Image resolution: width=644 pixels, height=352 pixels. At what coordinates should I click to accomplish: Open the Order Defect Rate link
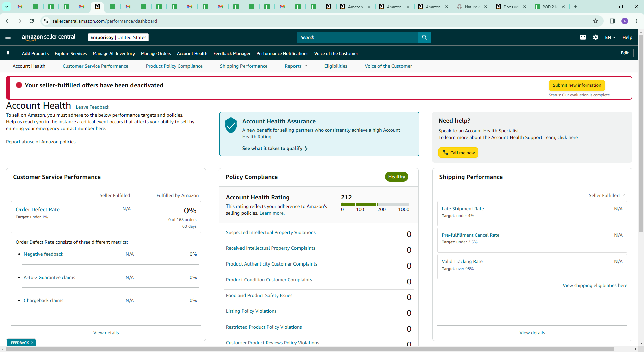click(x=38, y=209)
